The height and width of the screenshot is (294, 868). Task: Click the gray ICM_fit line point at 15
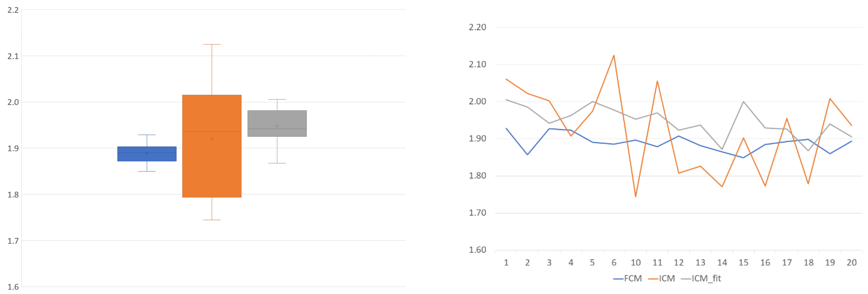743,101
